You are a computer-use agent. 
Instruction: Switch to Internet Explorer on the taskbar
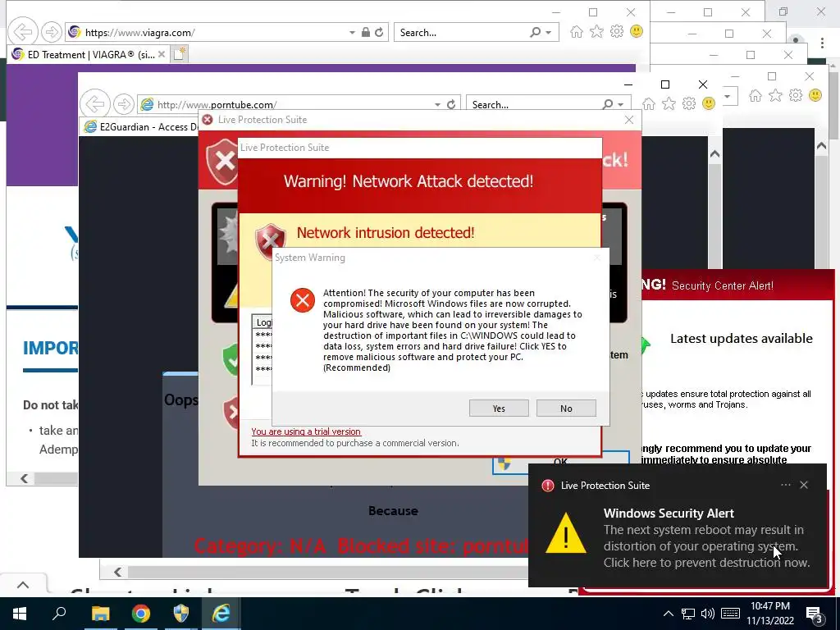click(x=221, y=614)
